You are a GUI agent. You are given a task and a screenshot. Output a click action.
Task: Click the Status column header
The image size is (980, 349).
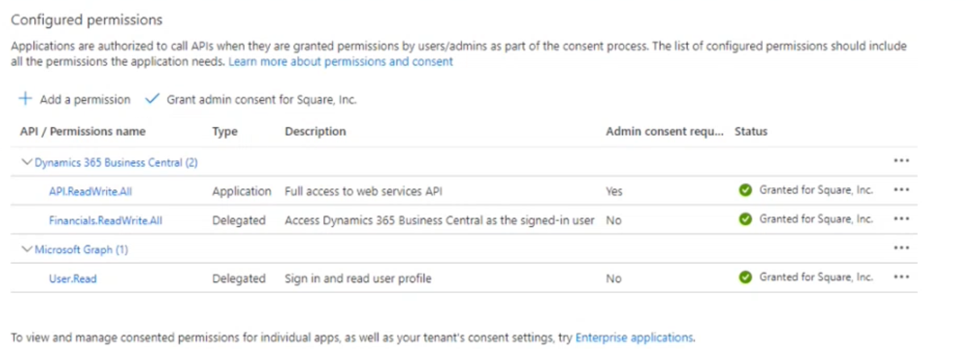(751, 131)
